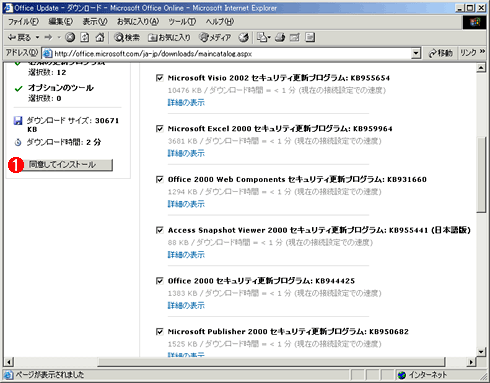Image resolution: width=490 pixels, height=383 pixels.
Task: Click the ダウンロード サイズ: 30671 KB text
Action: click(73, 125)
